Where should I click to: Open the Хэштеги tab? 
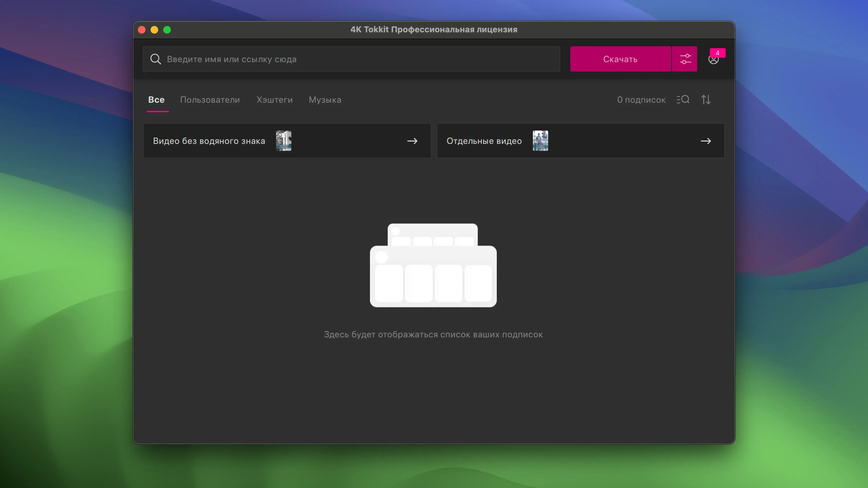tap(274, 100)
